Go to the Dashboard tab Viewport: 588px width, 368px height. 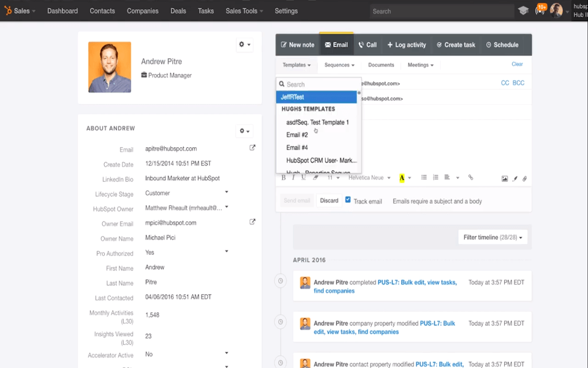[x=62, y=11]
